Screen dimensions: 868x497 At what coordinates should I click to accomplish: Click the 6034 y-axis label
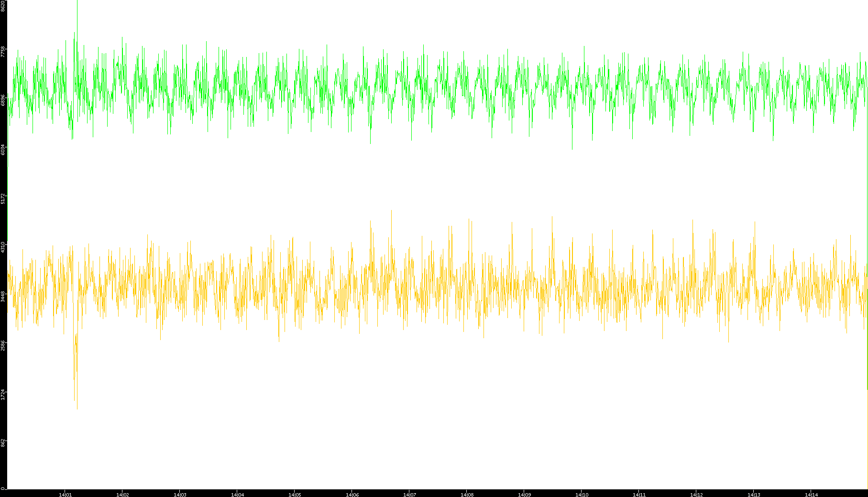(3, 149)
